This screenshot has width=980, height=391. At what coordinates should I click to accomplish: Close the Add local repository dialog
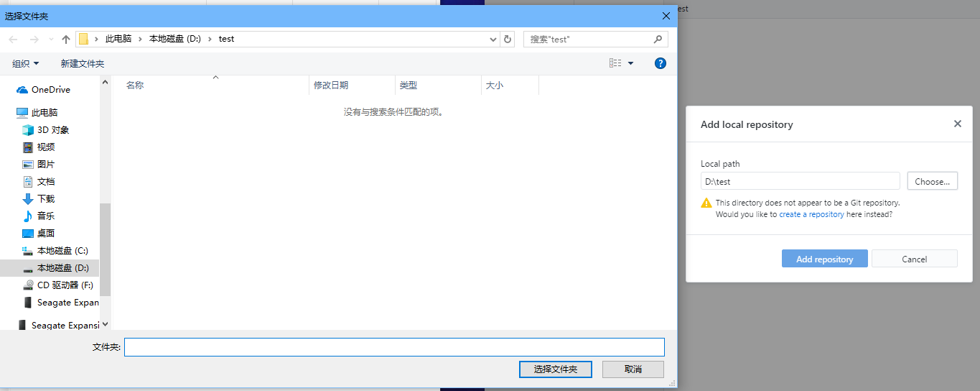(x=957, y=124)
